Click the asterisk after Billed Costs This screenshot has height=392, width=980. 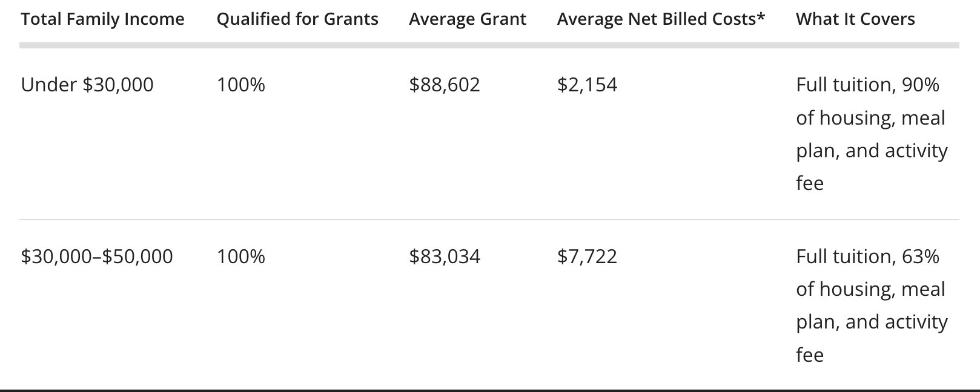click(761, 17)
